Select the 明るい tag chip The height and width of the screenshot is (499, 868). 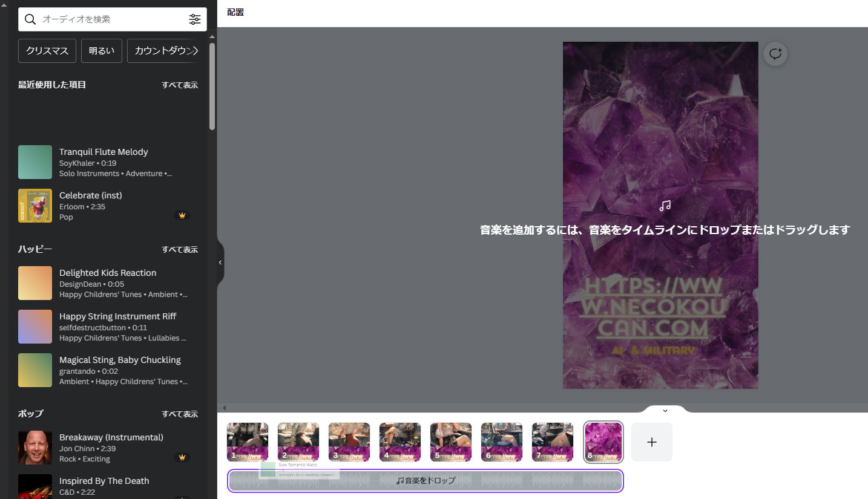pos(102,51)
